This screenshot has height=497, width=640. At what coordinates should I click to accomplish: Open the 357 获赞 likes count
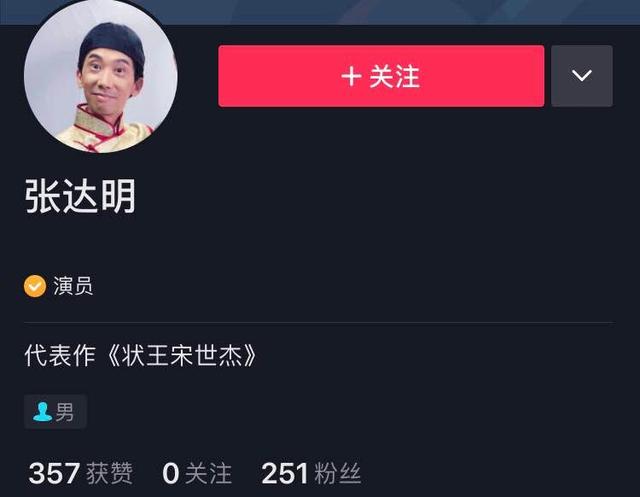[81, 473]
